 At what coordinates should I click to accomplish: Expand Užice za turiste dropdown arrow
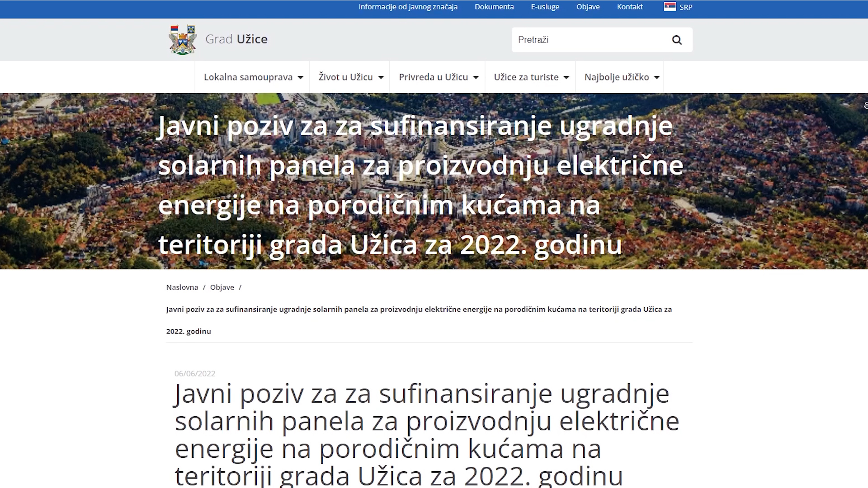pos(566,78)
